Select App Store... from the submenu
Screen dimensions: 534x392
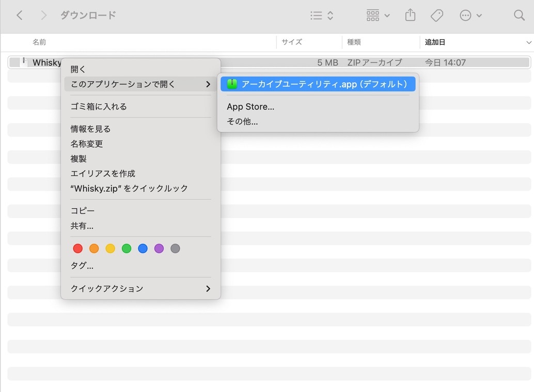coord(250,106)
